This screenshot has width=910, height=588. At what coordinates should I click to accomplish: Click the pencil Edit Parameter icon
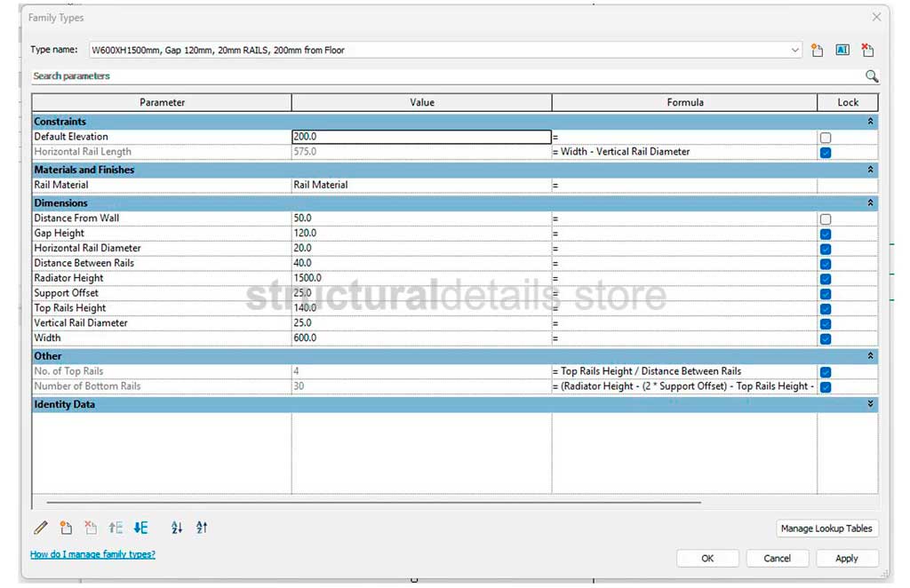(x=41, y=528)
